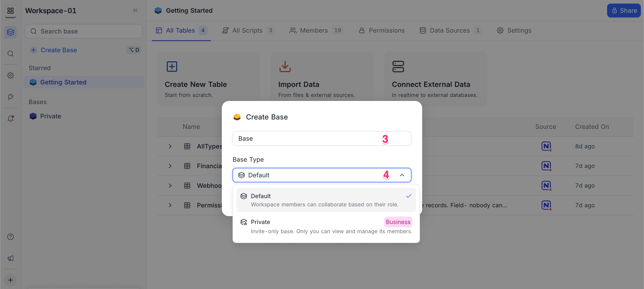Click the Share button
This screenshot has height=289, width=644.
point(624,10)
